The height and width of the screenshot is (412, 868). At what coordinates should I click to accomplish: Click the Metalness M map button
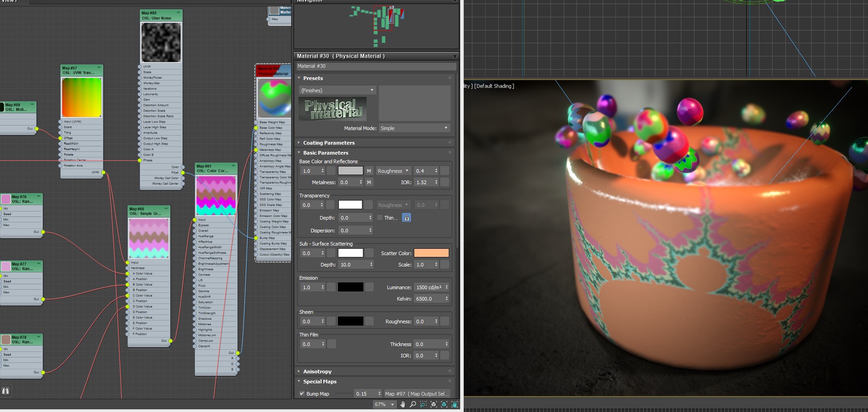[x=369, y=182]
